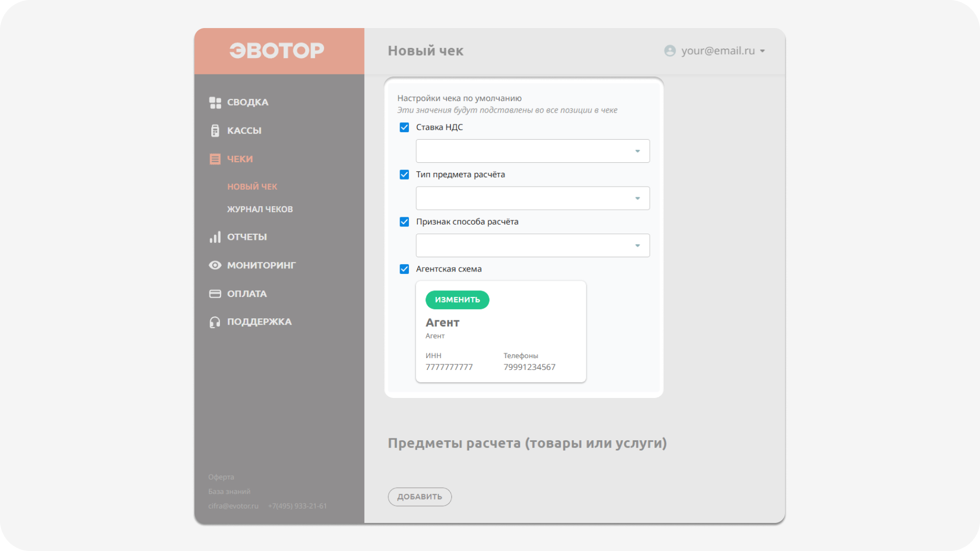Screen dimensions: 980x551
Task: Click the Добавить button
Action: coord(420,497)
